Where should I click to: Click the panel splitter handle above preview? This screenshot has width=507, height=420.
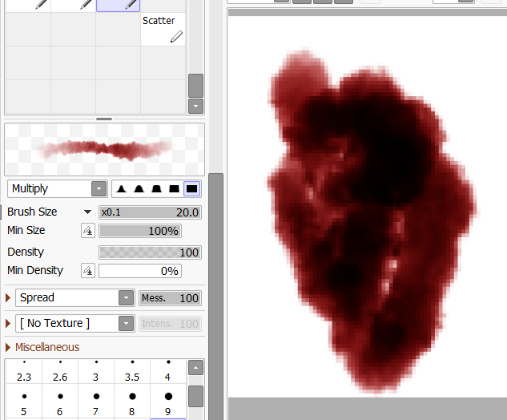tap(104, 119)
